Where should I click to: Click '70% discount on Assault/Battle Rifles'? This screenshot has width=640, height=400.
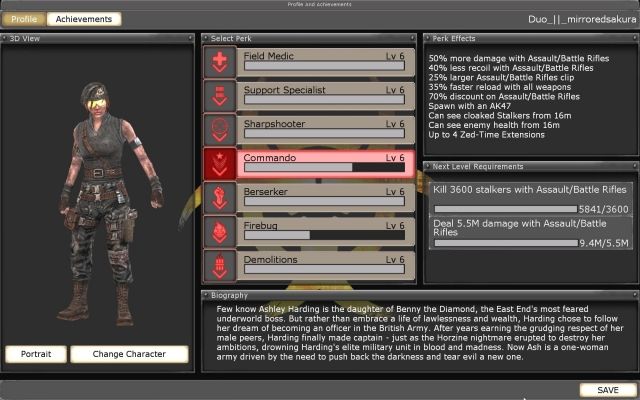[504, 97]
